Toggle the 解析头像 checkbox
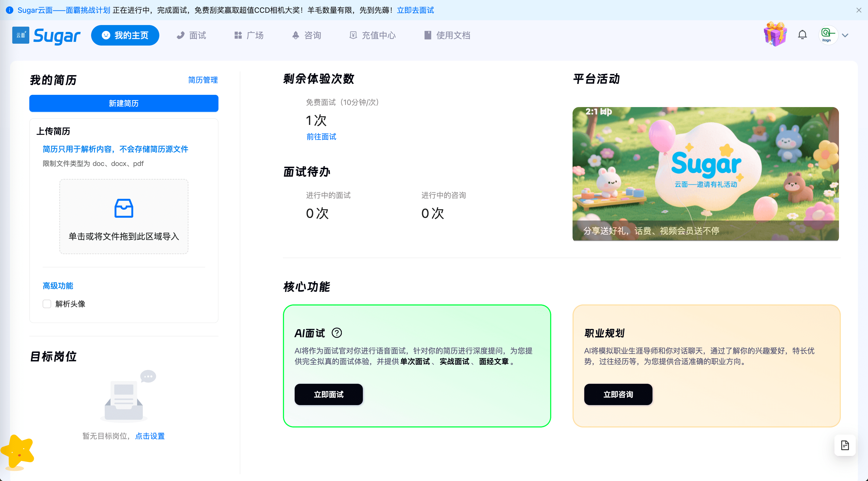Image resolution: width=868 pixels, height=481 pixels. coord(47,304)
